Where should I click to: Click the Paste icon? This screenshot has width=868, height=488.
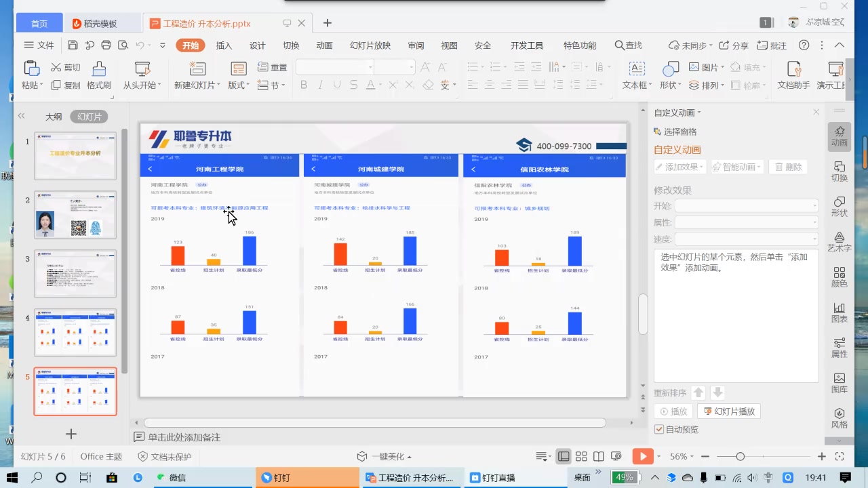(x=31, y=68)
